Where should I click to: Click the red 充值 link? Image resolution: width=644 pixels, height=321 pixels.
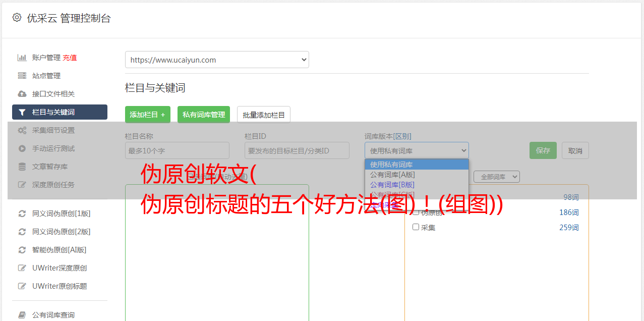point(70,58)
